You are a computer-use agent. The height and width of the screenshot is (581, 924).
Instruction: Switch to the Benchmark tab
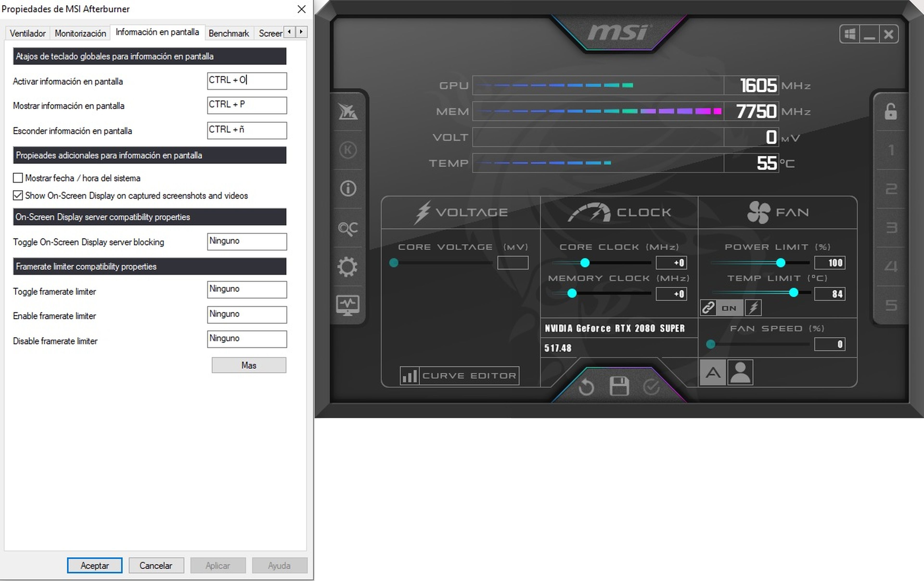click(x=229, y=33)
